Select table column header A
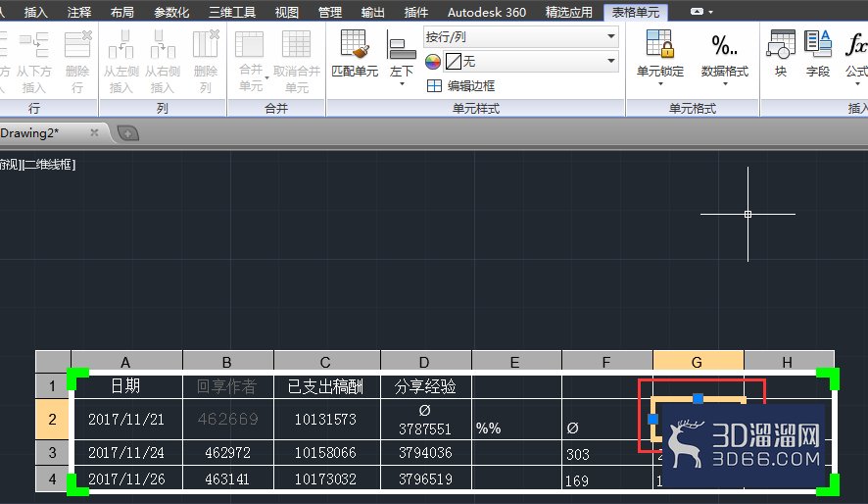 point(126,361)
